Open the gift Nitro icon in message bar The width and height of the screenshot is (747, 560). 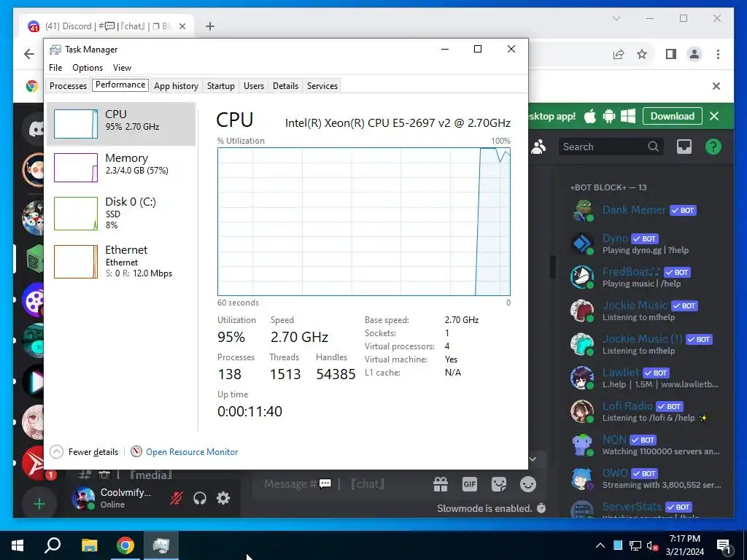click(441, 484)
